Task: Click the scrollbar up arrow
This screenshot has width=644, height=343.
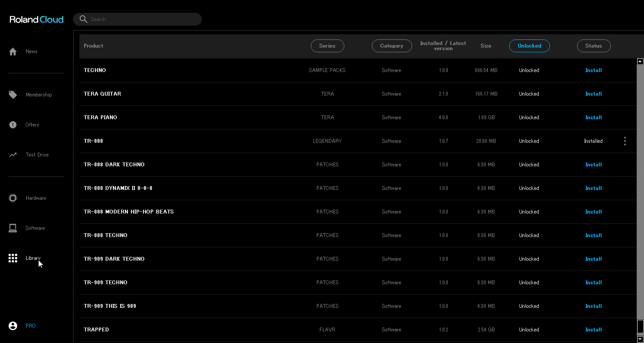Action: click(x=640, y=62)
